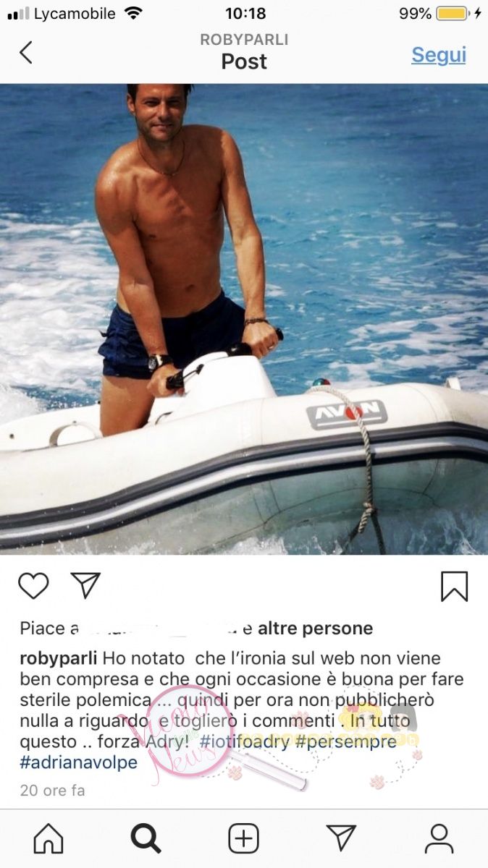
Task: Tap the '20 ore fa' timestamp
Action: click(52, 791)
